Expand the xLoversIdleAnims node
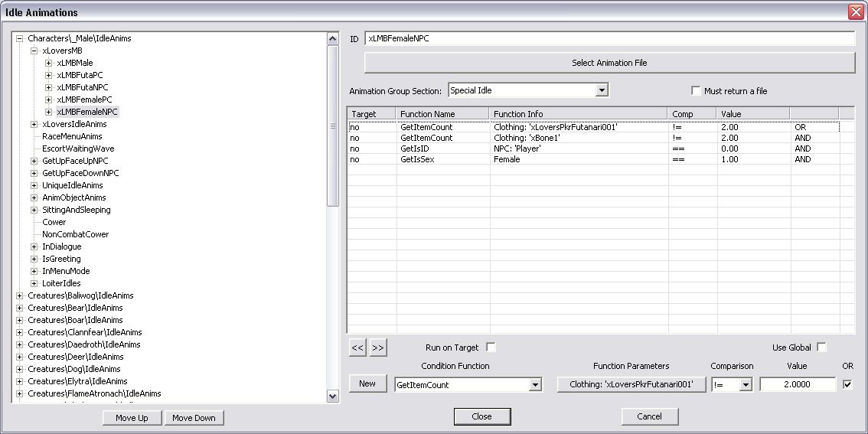 [34, 124]
